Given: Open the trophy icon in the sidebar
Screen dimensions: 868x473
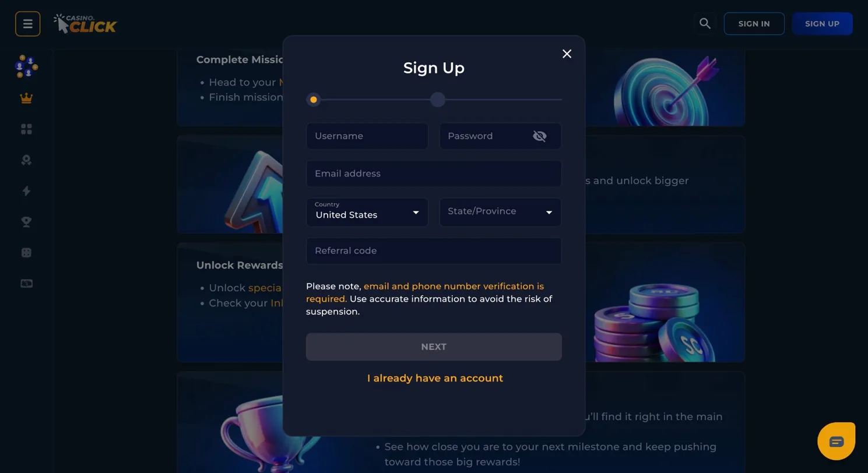Looking at the screenshot, I should point(26,221).
